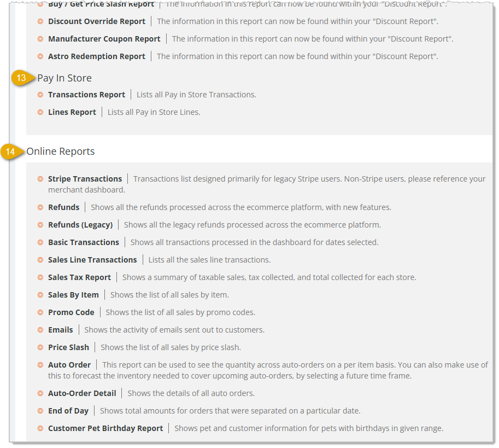Click bullet icon beside Customer Pet Birthday Report
The height and width of the screenshot is (448, 499).
click(x=40, y=428)
